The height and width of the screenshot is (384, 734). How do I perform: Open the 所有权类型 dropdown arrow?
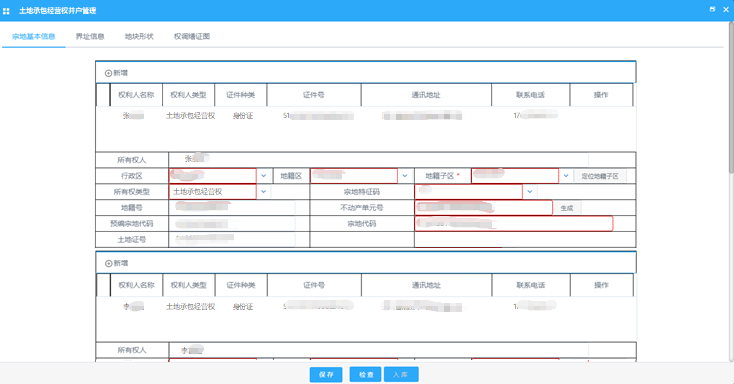264,192
